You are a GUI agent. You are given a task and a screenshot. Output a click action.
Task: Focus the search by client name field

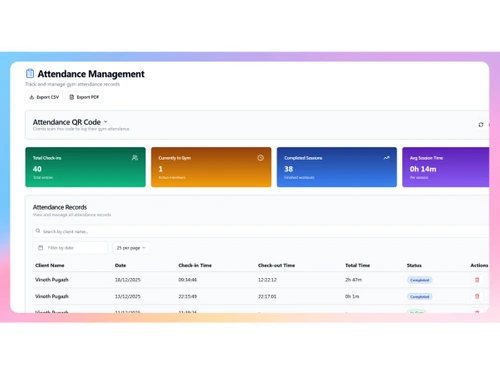(x=261, y=231)
